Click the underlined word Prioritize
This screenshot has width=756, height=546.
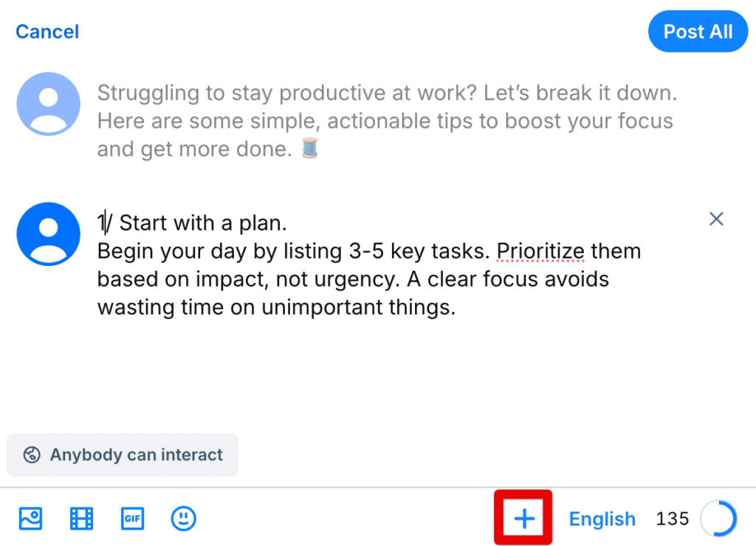click(540, 251)
